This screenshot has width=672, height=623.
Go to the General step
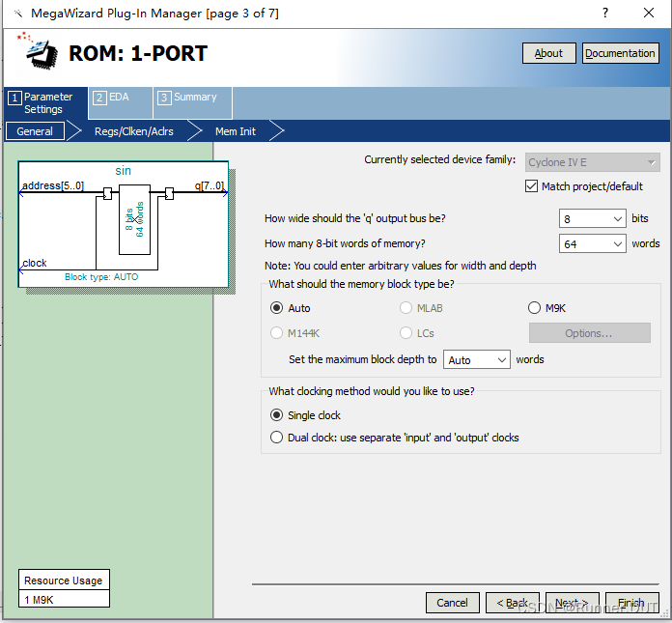pos(35,131)
